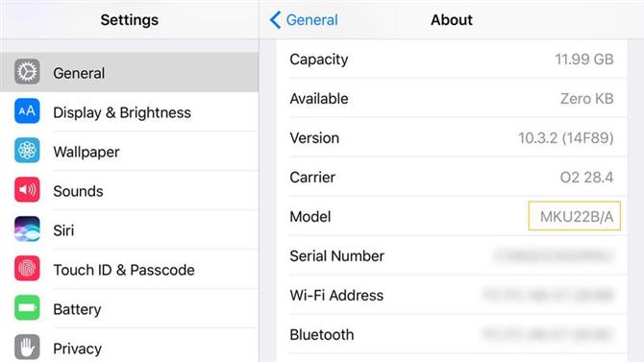The width and height of the screenshot is (644, 362).
Task: Tap the Privacy hand icon
Action: 27,348
